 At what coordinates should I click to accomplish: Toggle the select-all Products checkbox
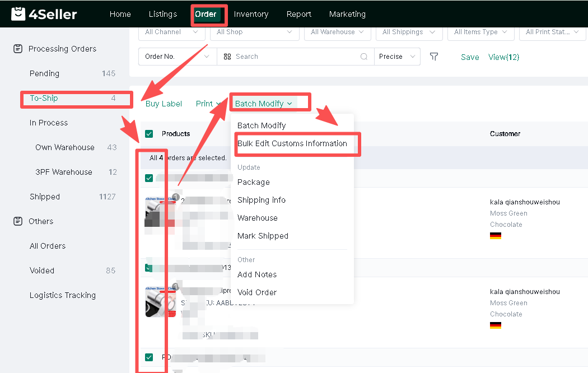tap(149, 134)
